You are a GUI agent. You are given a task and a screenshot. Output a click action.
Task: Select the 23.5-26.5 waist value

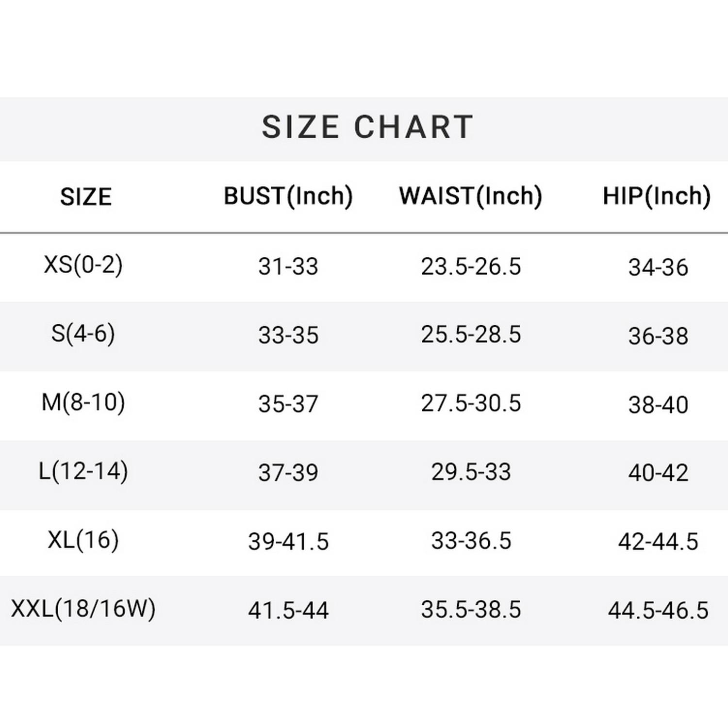coord(471,266)
